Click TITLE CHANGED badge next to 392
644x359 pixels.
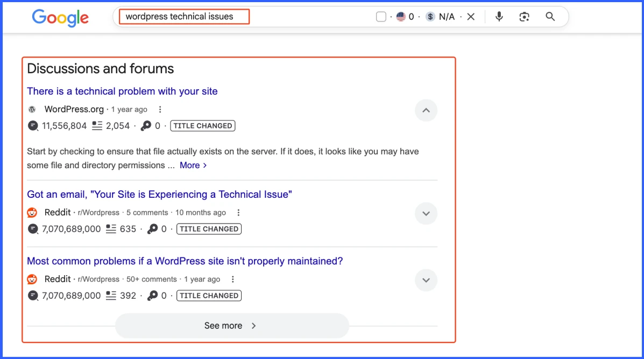tap(209, 296)
